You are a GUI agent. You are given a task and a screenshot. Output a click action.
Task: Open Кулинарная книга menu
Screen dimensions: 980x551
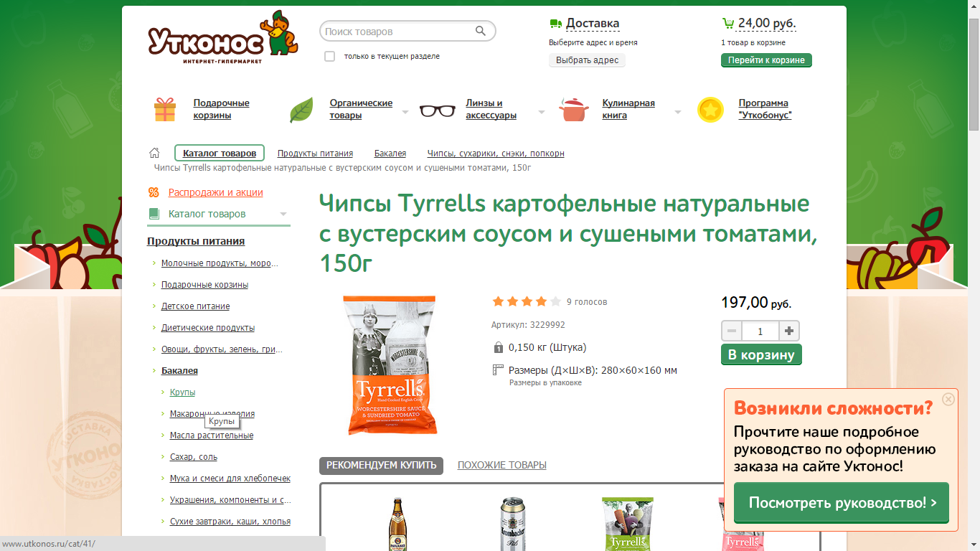(x=628, y=109)
